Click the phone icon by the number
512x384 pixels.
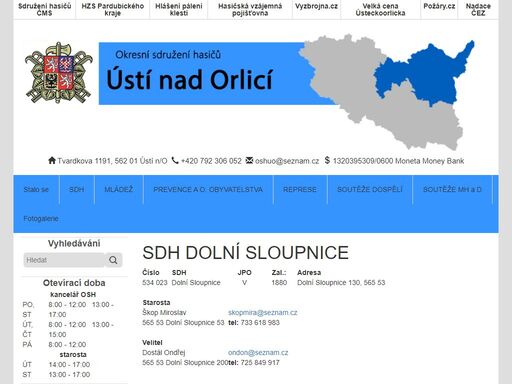(x=175, y=160)
